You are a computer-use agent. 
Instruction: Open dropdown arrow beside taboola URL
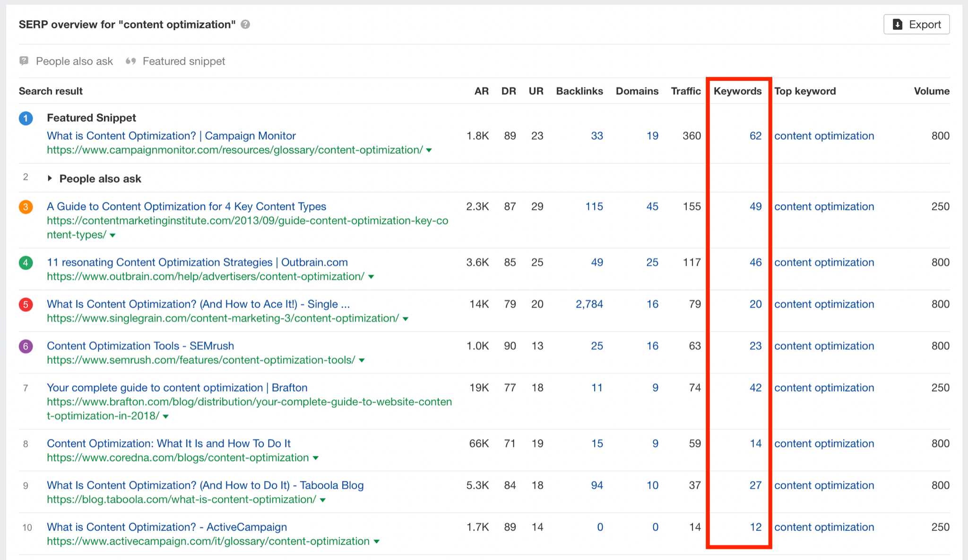pos(323,500)
